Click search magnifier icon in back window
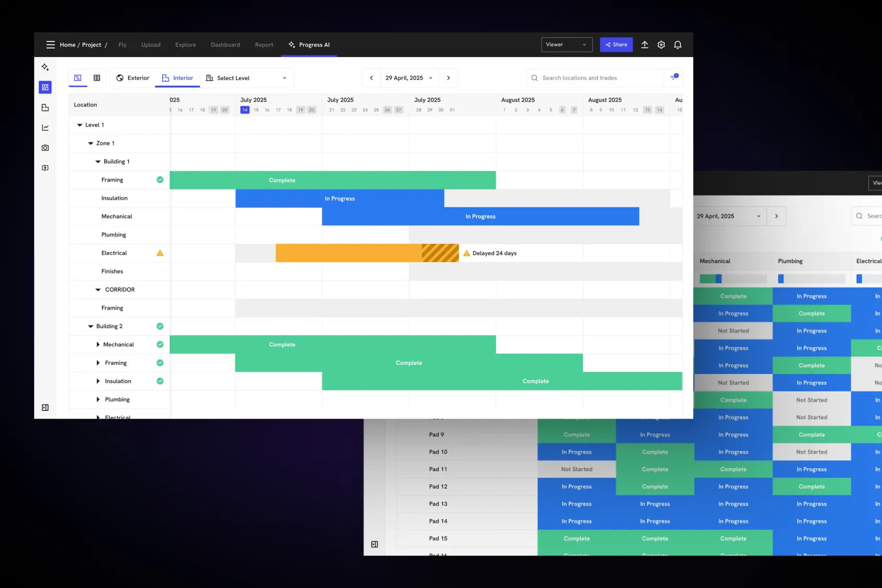Image resolution: width=882 pixels, height=588 pixels. pyautogui.click(x=860, y=216)
